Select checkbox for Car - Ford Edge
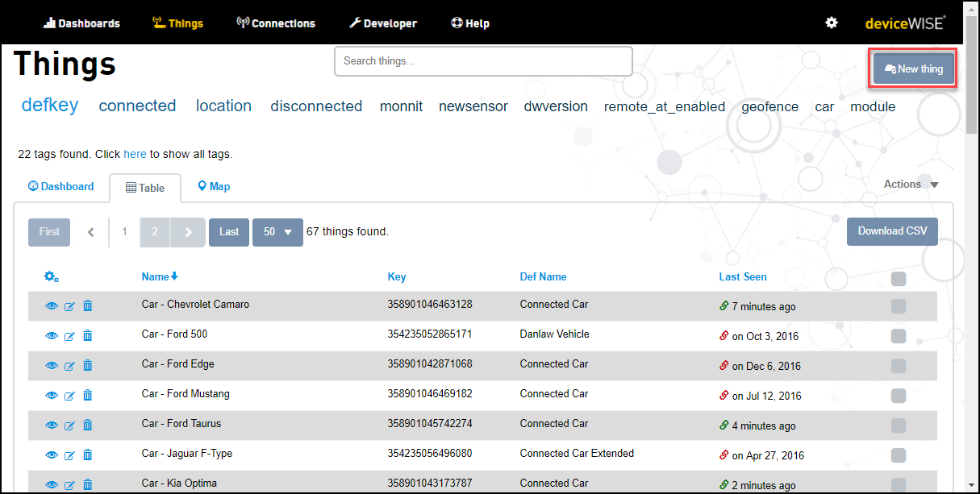980x494 pixels. coord(899,366)
